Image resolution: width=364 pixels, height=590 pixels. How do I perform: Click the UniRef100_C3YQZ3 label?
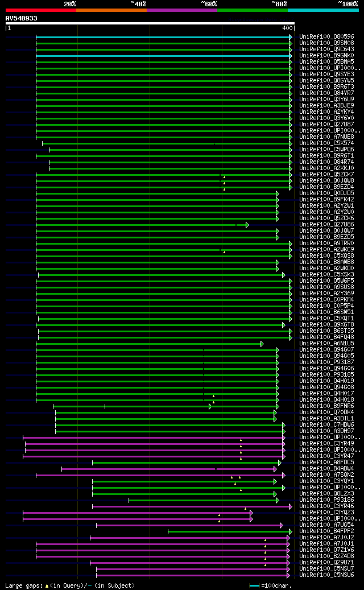[x=326, y=512]
